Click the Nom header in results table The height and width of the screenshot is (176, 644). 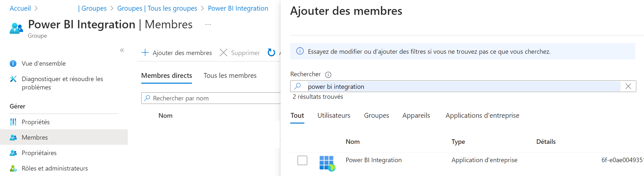pyautogui.click(x=352, y=142)
